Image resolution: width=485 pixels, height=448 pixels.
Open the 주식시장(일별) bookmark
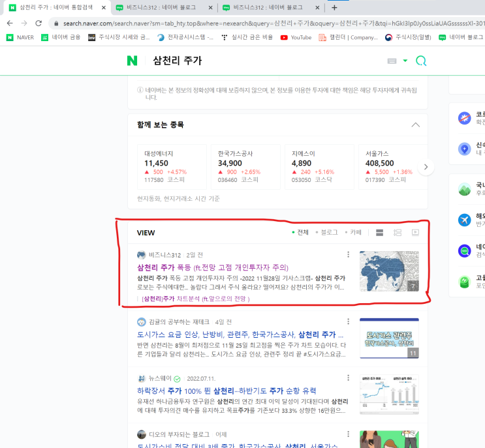pos(408,37)
